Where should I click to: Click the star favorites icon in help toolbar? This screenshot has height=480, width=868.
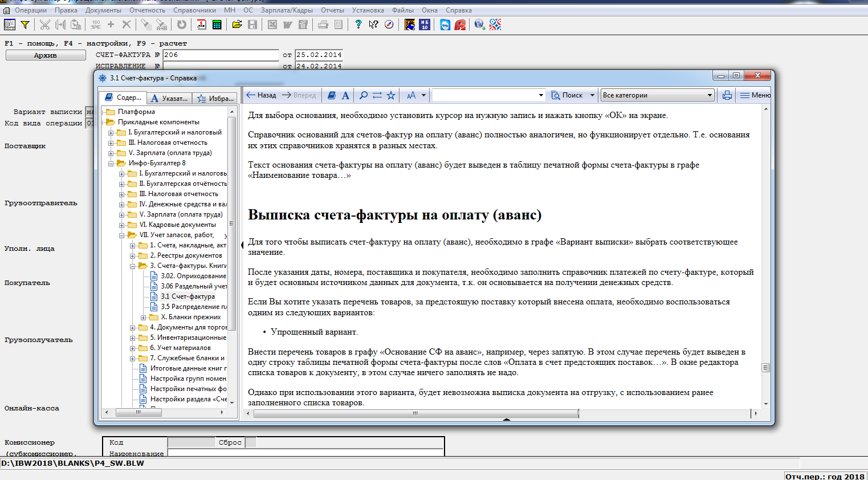pos(391,95)
